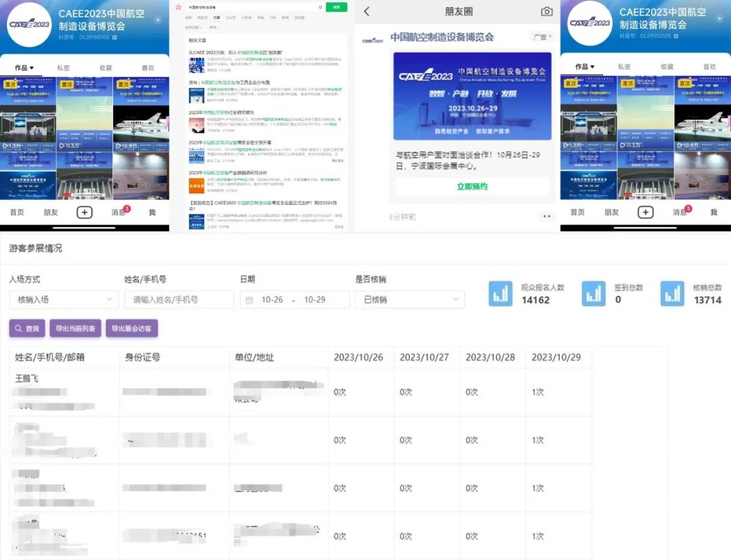The width and height of the screenshot is (731, 560).
Task: Tap the CAEE2023 avatar in left Douyin profile
Action: pyautogui.click(x=29, y=24)
